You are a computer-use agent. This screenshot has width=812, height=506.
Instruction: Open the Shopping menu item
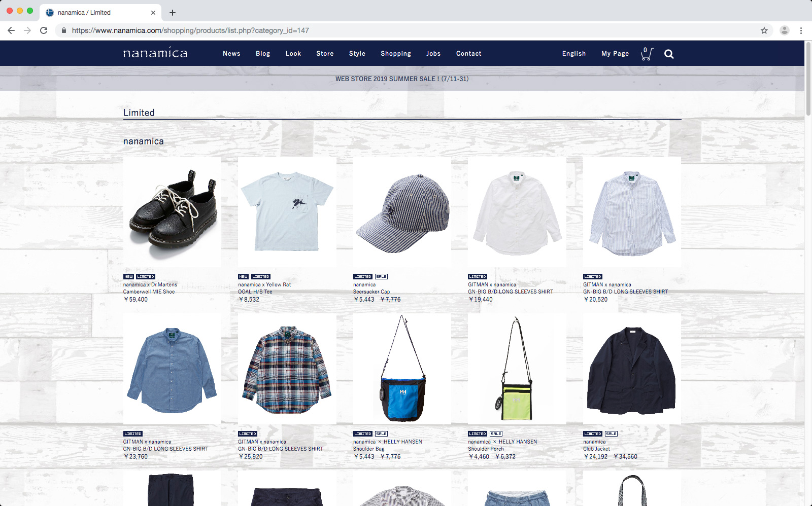396,54
